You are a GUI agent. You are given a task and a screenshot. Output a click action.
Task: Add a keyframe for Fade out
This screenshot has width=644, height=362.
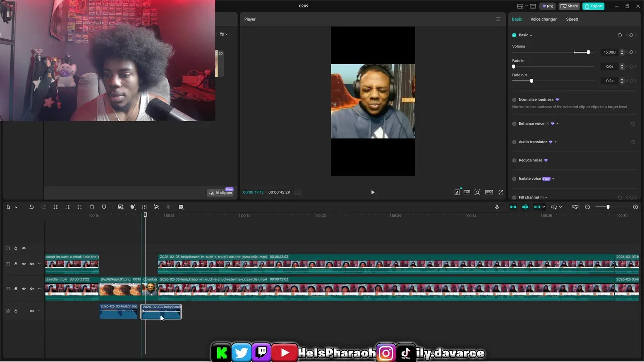(631, 81)
